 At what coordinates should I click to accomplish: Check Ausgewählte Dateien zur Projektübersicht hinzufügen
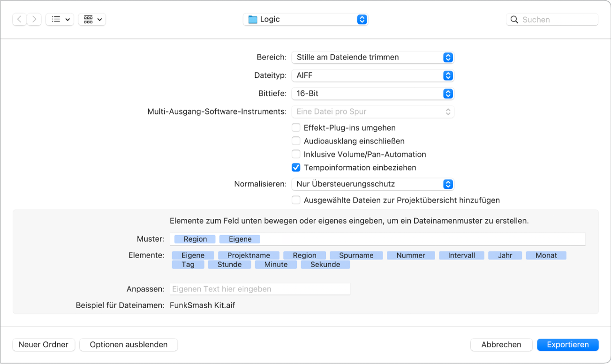pos(296,200)
